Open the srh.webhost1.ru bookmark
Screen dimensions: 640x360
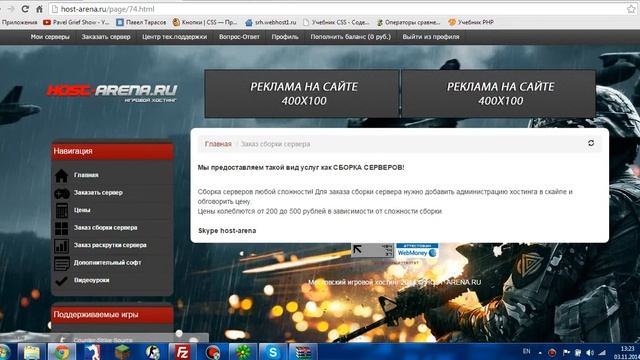point(271,22)
